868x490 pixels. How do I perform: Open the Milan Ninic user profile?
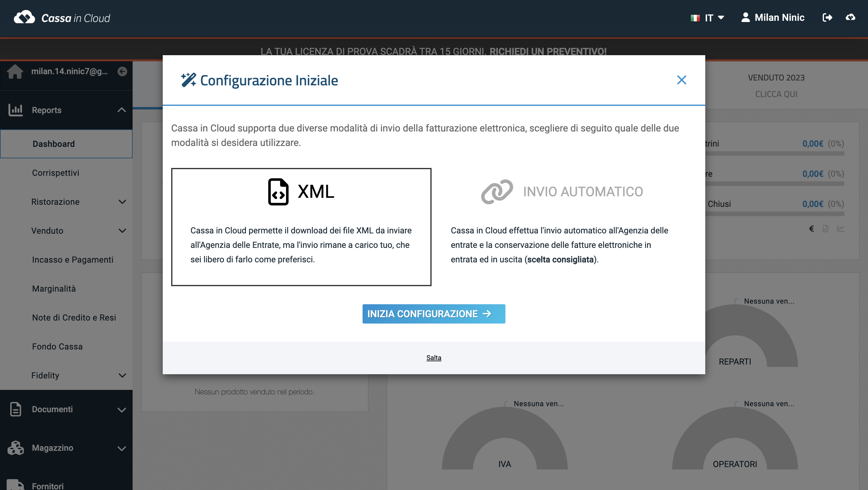coord(773,17)
